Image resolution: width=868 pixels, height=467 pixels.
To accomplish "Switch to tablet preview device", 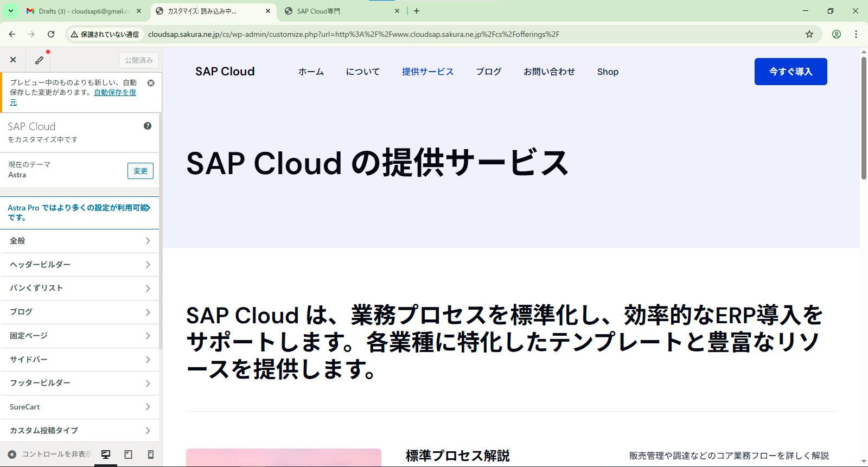I will click(x=129, y=455).
